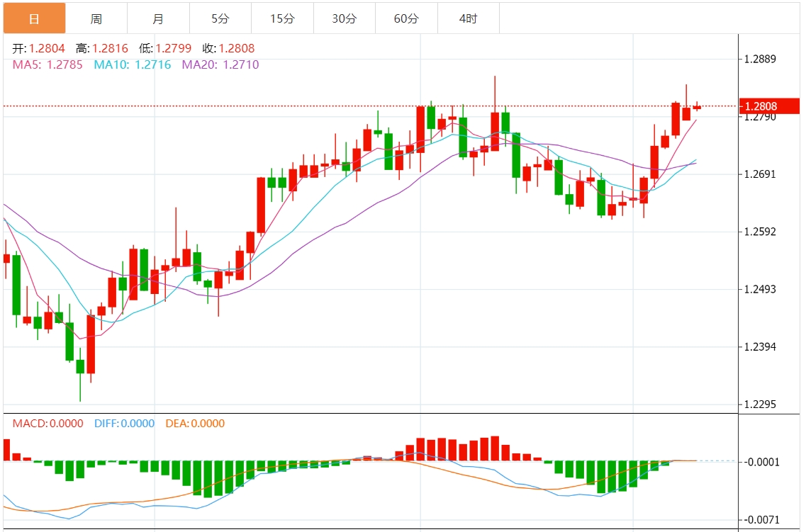Open the 30分 timeframe tab
Viewport: 806px width, 532px height.
[x=345, y=18]
